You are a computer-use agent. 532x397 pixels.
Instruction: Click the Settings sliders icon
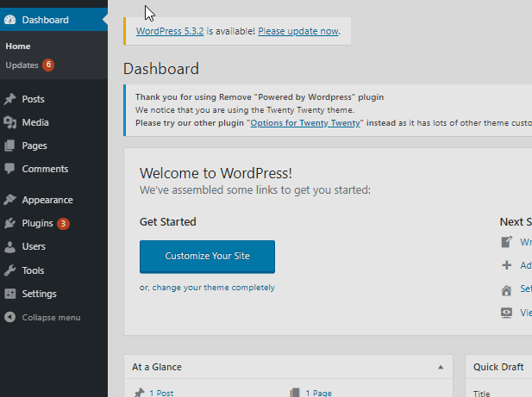coord(9,294)
